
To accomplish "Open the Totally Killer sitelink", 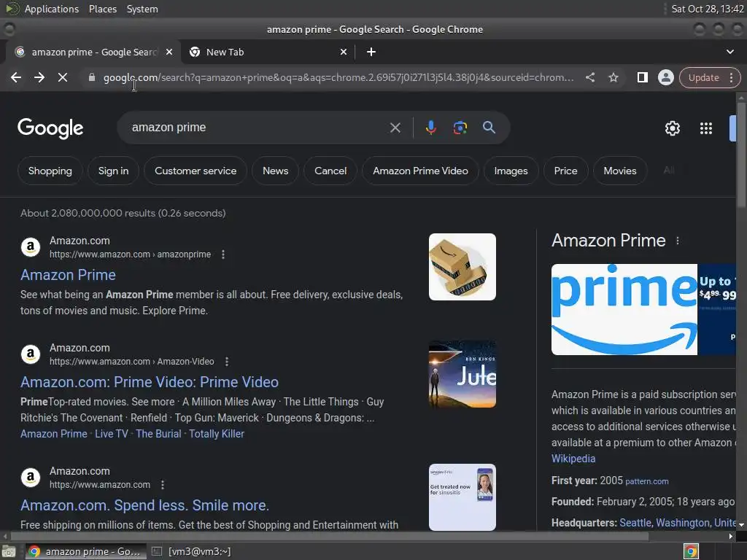I will (217, 434).
